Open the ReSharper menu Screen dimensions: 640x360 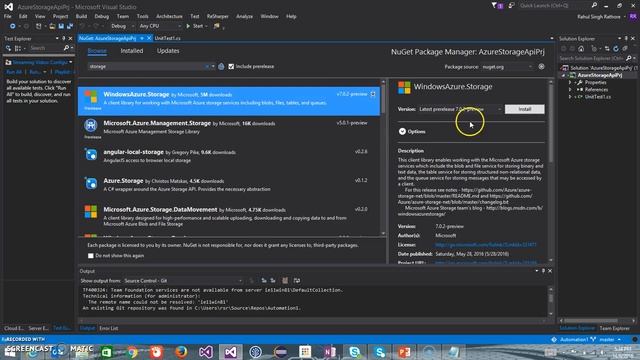pos(218,16)
